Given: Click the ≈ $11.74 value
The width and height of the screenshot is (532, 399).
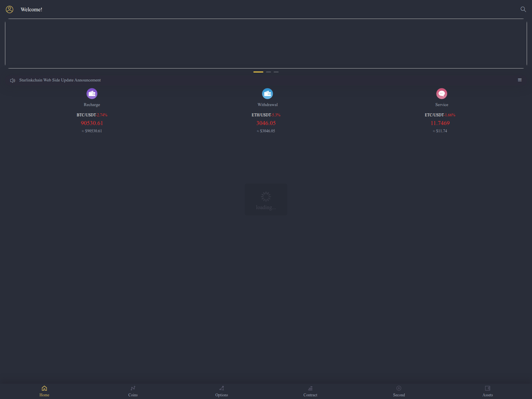Looking at the screenshot, I should (440, 131).
